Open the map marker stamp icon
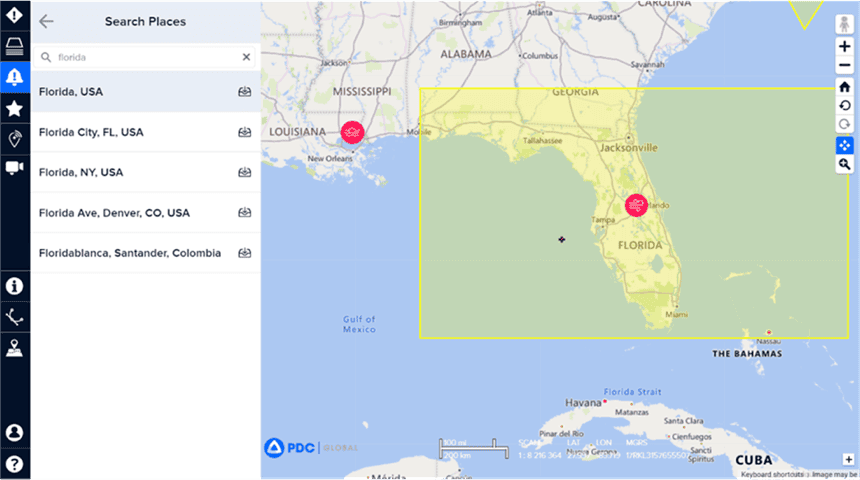Image resolution: width=860 pixels, height=480 pixels. pos(14,348)
